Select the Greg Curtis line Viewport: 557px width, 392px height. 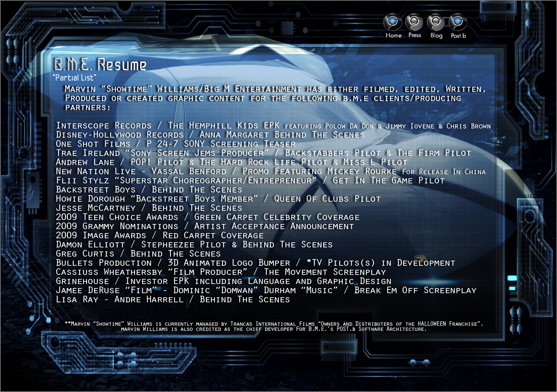click(139, 254)
